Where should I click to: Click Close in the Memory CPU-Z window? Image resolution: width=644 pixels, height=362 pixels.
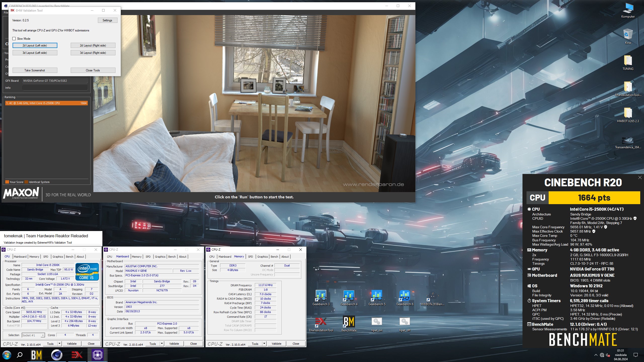(296, 344)
